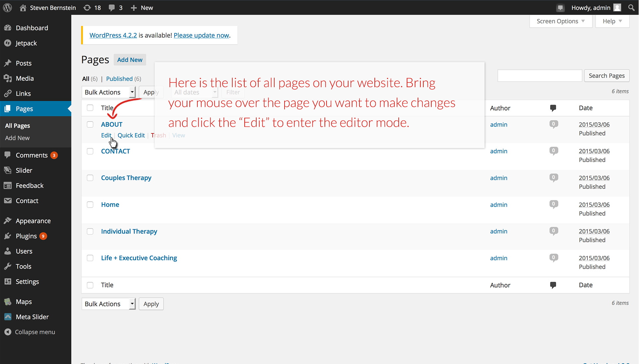Open the Appearance menu in sidebar

click(33, 221)
